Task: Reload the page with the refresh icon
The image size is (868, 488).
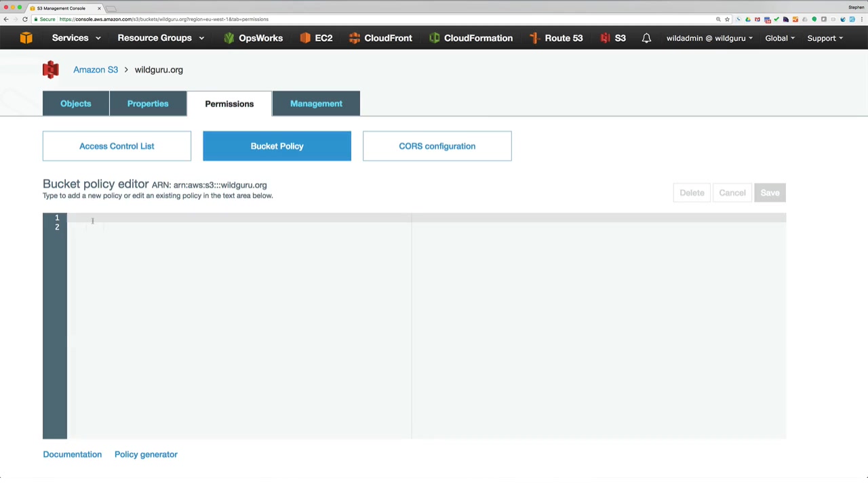Action: [x=25, y=19]
